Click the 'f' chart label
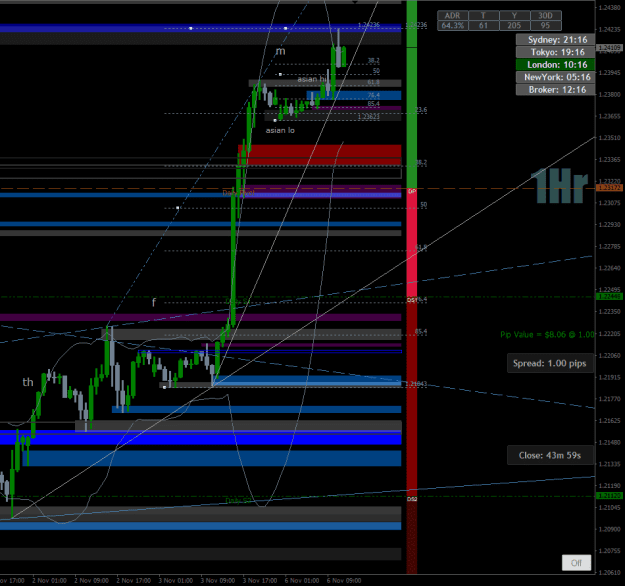Screen dimensions: 625x586 click(154, 303)
